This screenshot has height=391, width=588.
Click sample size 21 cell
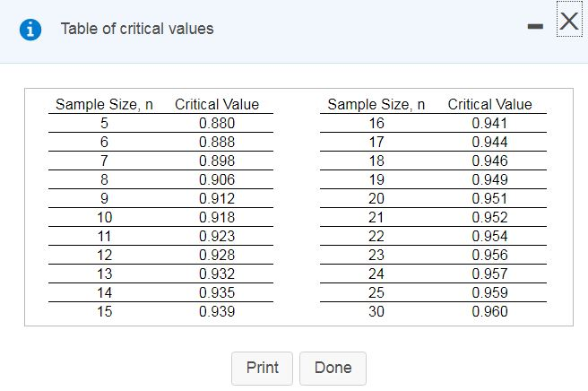point(376,217)
